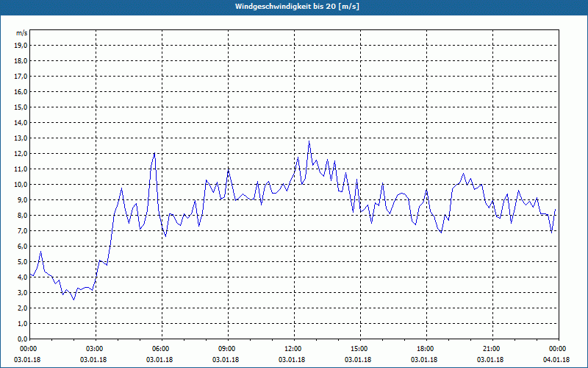This screenshot has height=368, width=588.
Task: Click the chart title 'Windgeschwindigkeit bis 20 [m/s]'
Action: [x=297, y=7]
